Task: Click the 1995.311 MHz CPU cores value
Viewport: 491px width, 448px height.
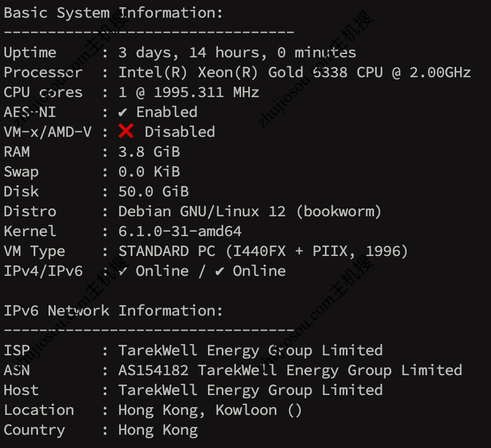Action: (189, 92)
